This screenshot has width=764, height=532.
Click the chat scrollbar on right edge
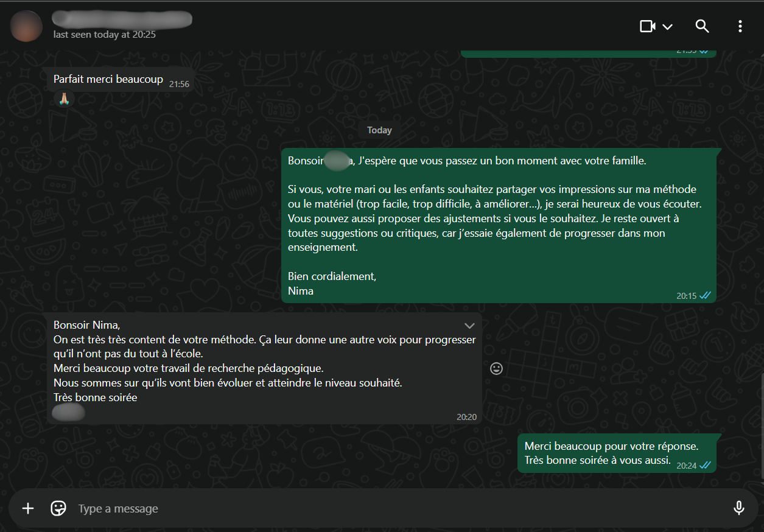(761, 426)
